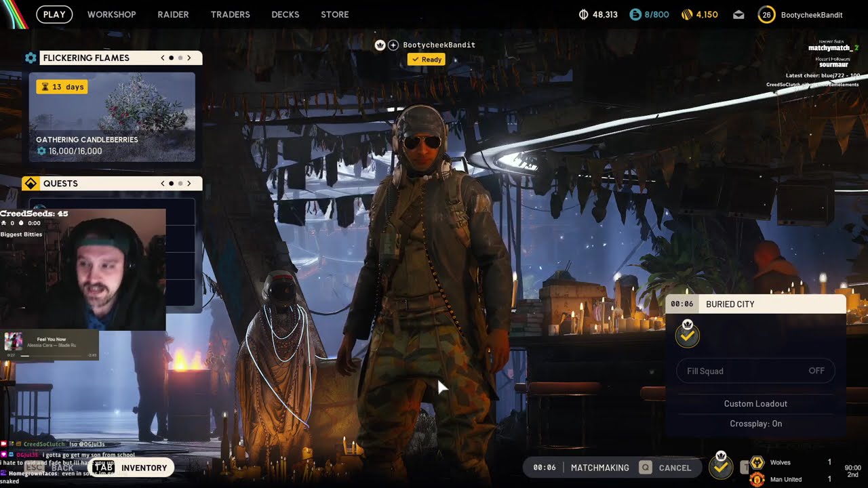Viewport: 868px width, 488px height.
Task: Click the Biggest Bitties overlay label
Action: tap(21, 235)
